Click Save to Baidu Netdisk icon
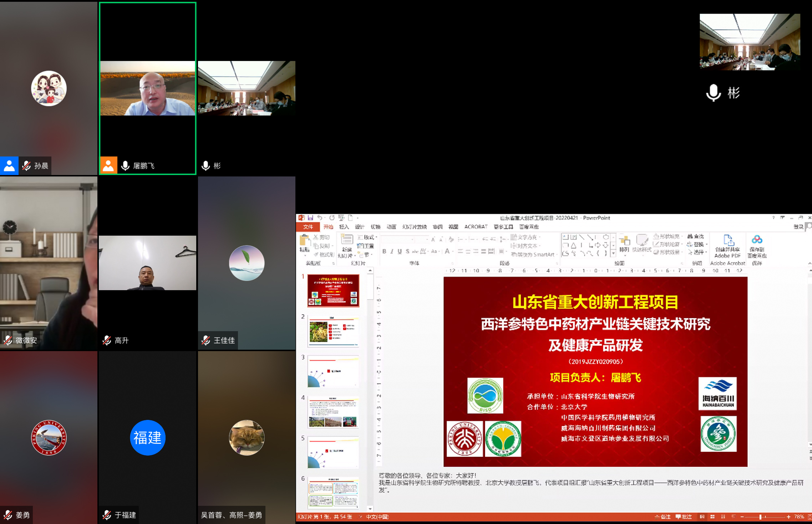Viewport: 812px width, 524px height. pos(757,240)
